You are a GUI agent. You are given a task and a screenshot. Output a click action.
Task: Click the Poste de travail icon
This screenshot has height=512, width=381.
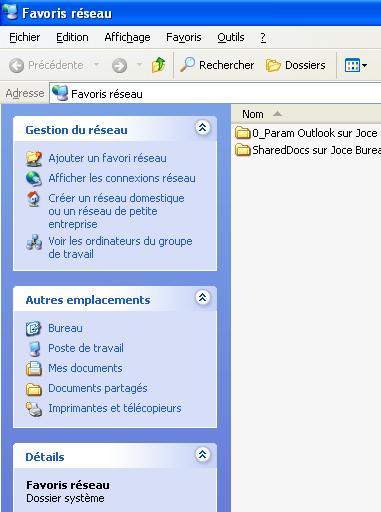click(x=34, y=348)
